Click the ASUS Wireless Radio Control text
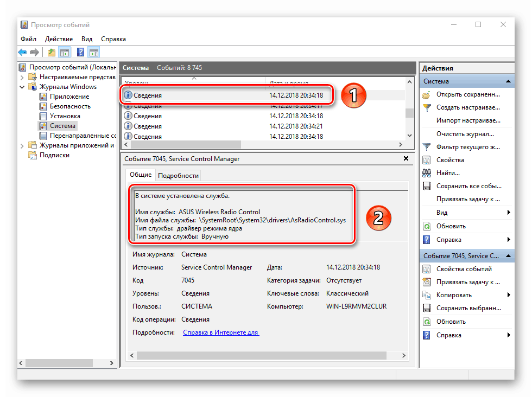This screenshot has width=532, height=397. pyautogui.click(x=219, y=212)
